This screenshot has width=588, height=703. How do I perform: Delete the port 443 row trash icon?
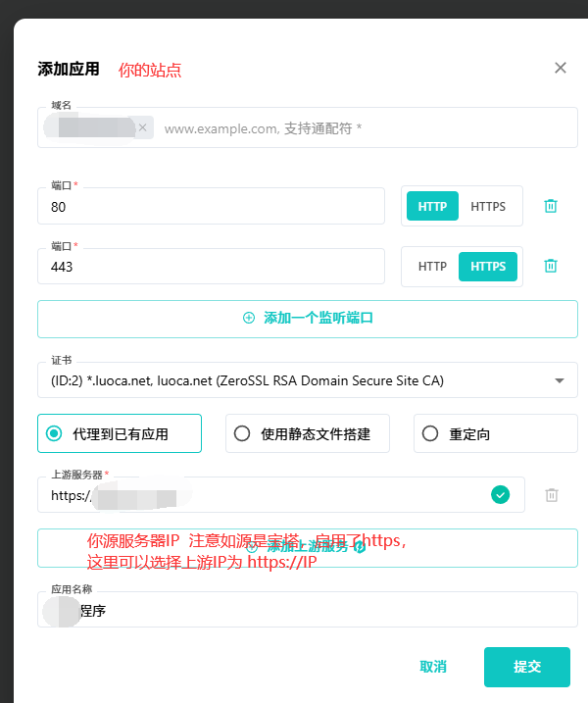coord(551,266)
